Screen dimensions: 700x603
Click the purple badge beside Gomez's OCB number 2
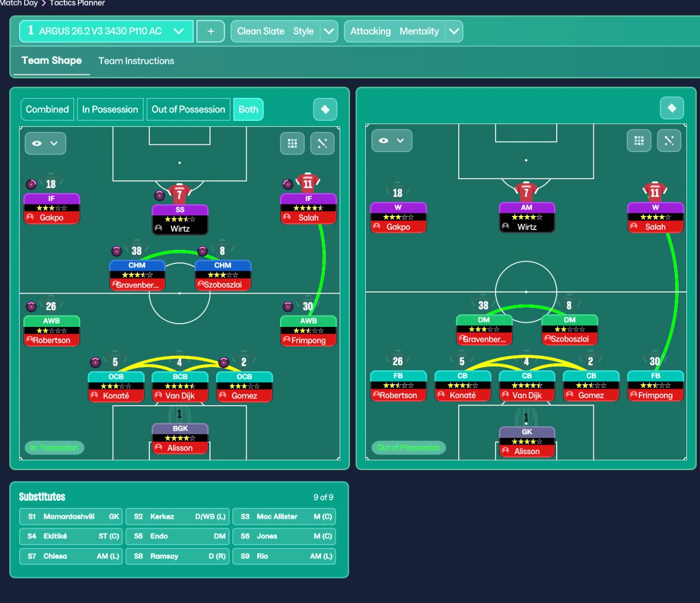pyautogui.click(x=224, y=362)
